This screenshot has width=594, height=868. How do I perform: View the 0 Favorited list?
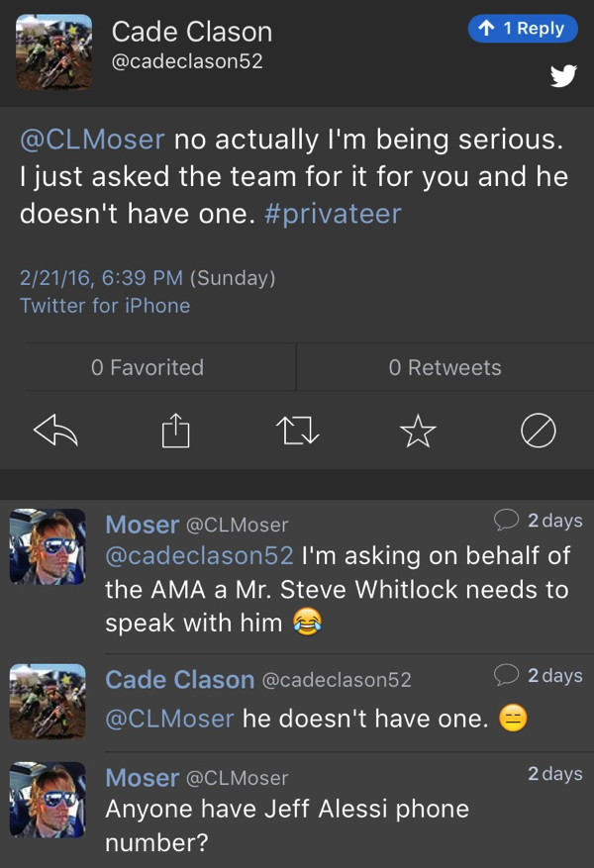[148, 367]
